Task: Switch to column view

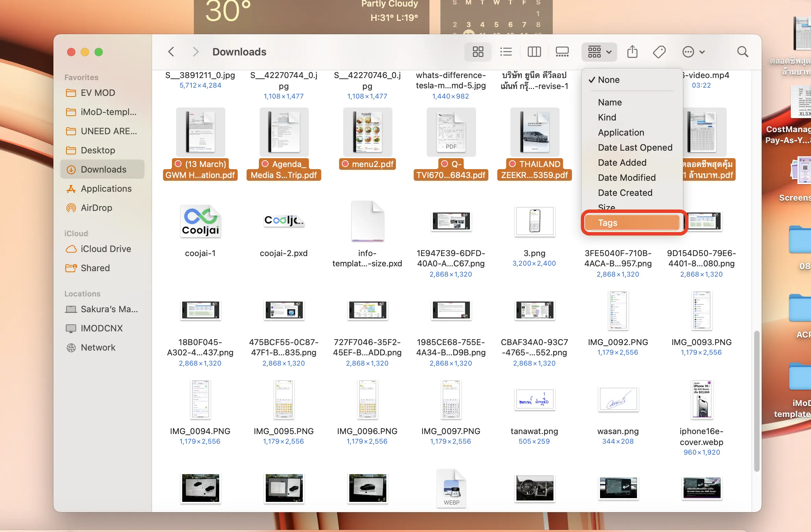Action: [534, 52]
